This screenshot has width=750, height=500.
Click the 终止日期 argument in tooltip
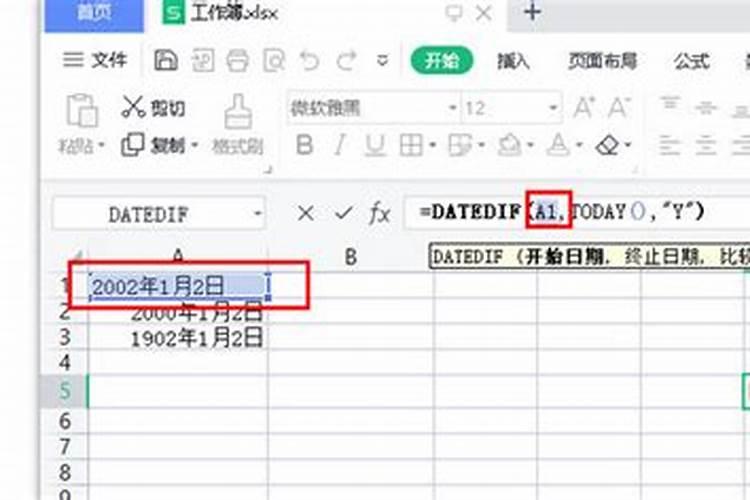(x=663, y=257)
